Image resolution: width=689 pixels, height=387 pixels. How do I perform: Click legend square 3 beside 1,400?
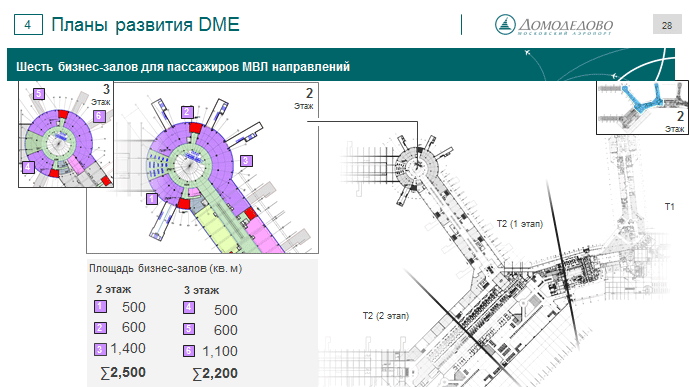(x=100, y=350)
